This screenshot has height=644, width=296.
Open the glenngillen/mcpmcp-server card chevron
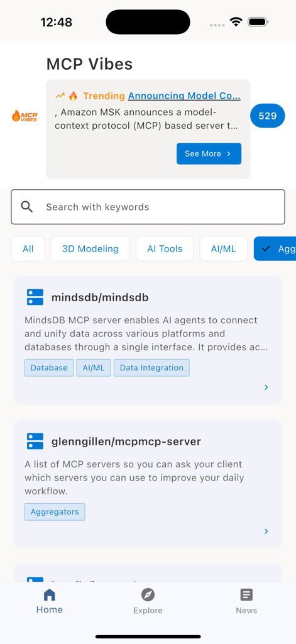pyautogui.click(x=266, y=531)
